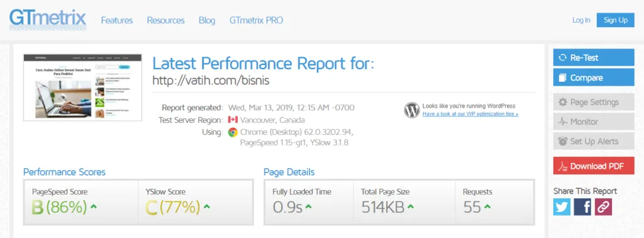Copy report link with chain icon
644x238 pixels.
point(603,207)
